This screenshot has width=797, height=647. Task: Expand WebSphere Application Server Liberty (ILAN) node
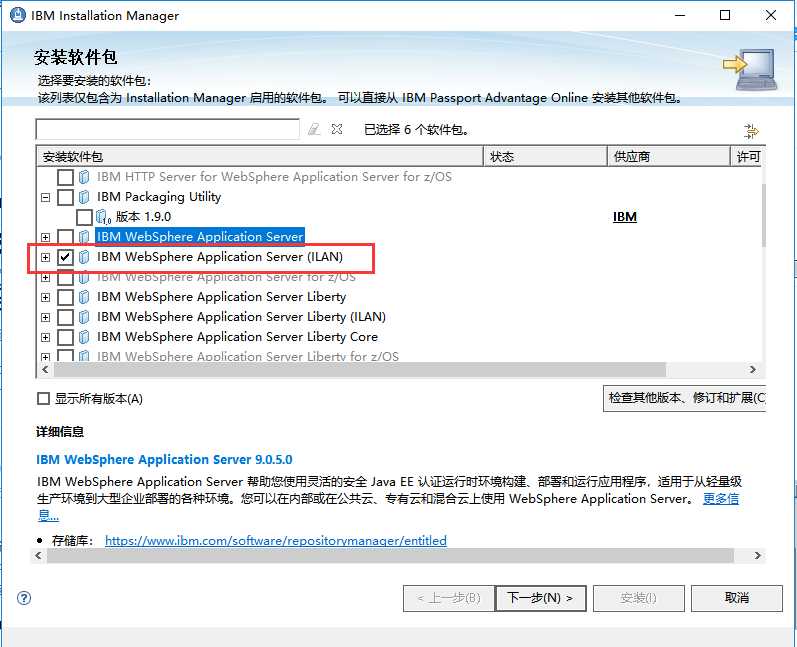tap(46, 317)
